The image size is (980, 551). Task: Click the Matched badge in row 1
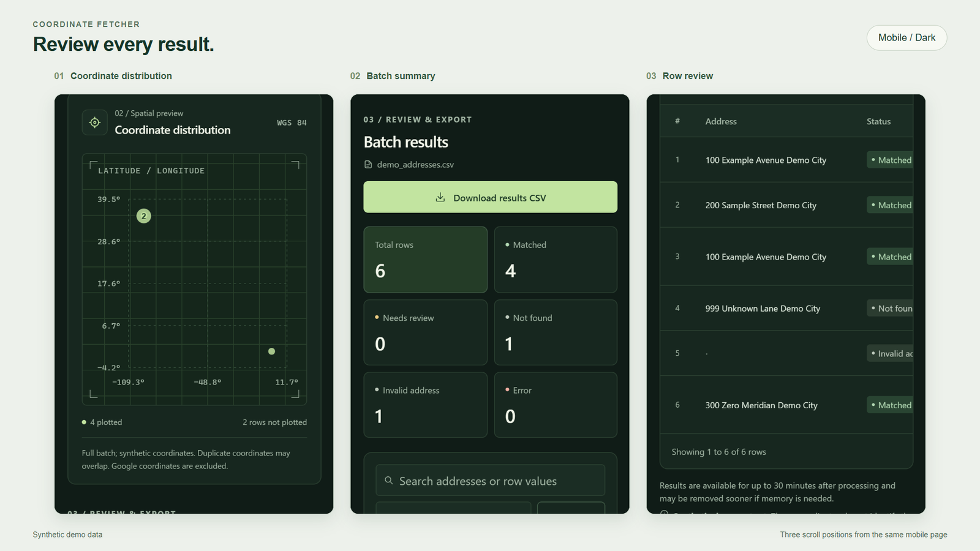tap(890, 160)
